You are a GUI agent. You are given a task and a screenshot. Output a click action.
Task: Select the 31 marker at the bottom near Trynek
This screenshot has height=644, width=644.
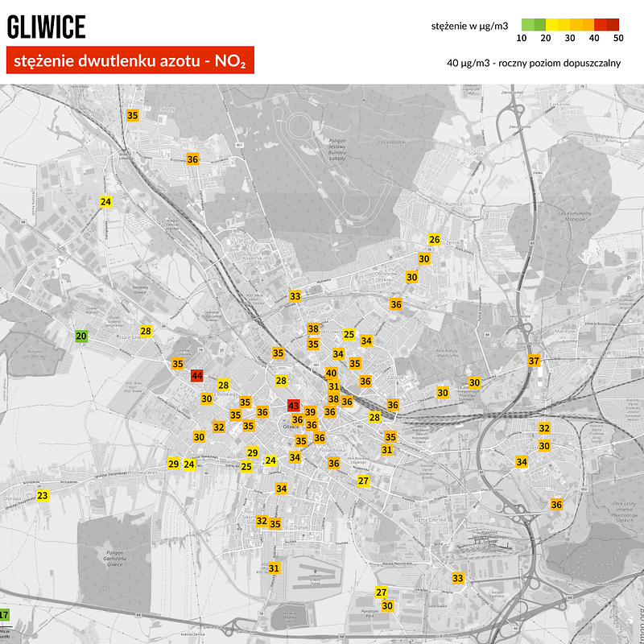point(274,568)
